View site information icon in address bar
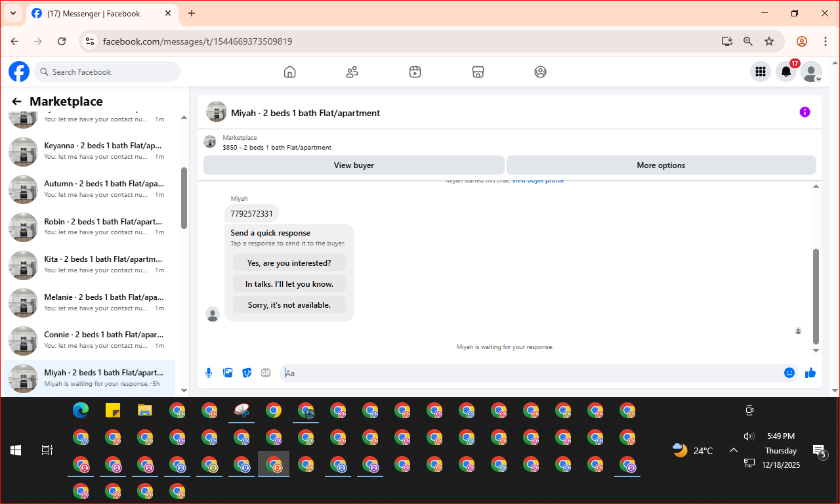 coord(91,41)
